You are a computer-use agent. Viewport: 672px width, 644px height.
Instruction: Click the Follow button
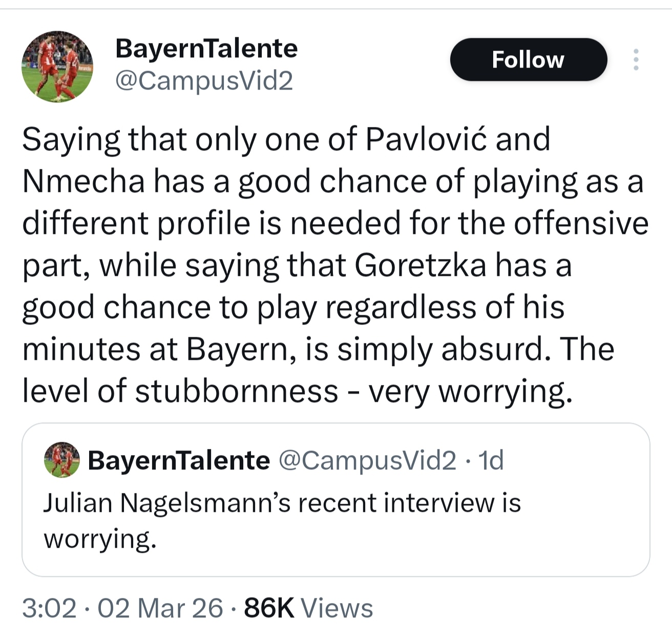click(x=528, y=59)
